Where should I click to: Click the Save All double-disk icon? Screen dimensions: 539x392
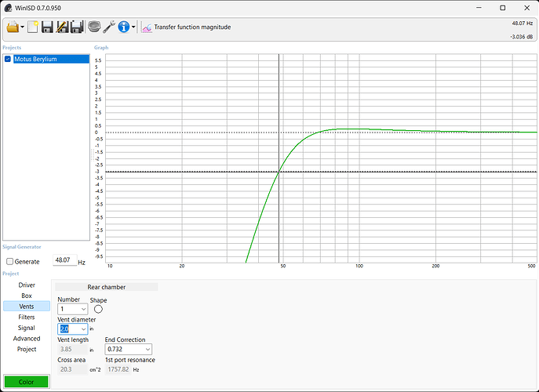click(x=77, y=27)
